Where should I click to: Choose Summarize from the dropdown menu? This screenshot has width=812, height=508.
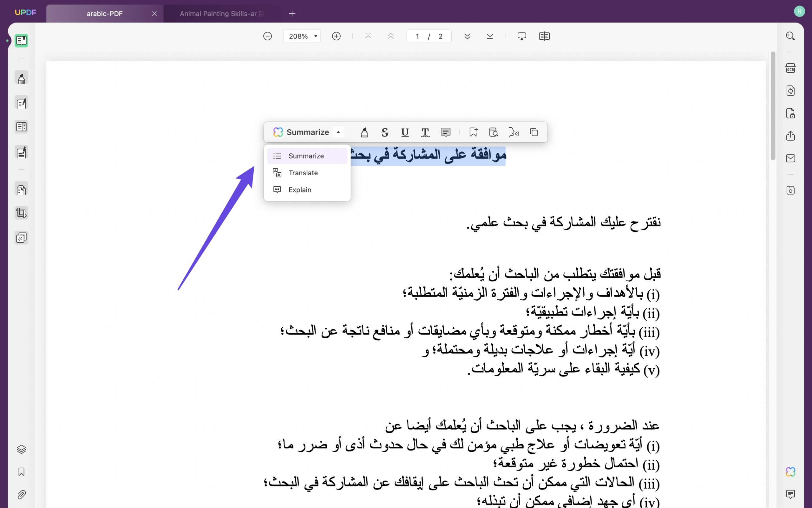pyautogui.click(x=307, y=156)
